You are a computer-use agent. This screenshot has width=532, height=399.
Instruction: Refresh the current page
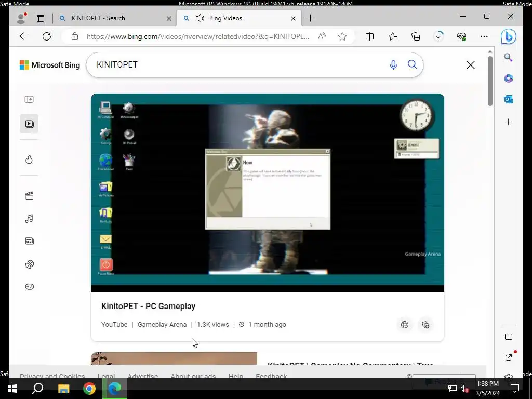[47, 36]
